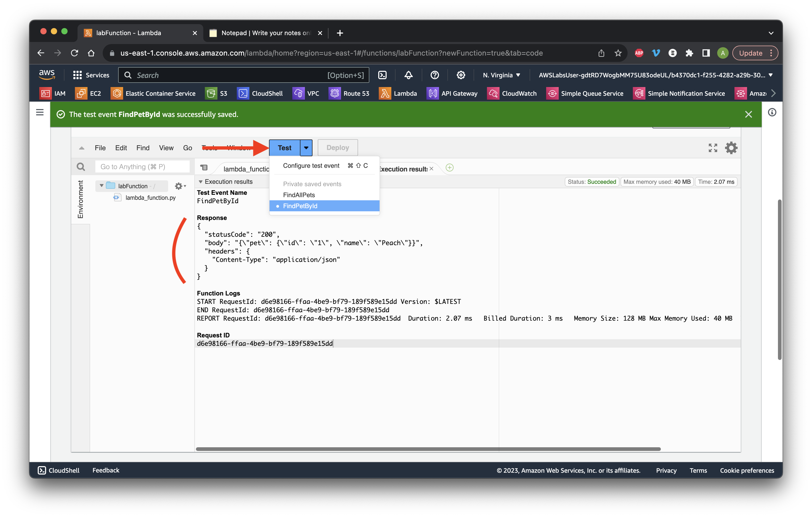Open Route 53 service shortcut
Viewport: 812px width, 517px height.
349,94
